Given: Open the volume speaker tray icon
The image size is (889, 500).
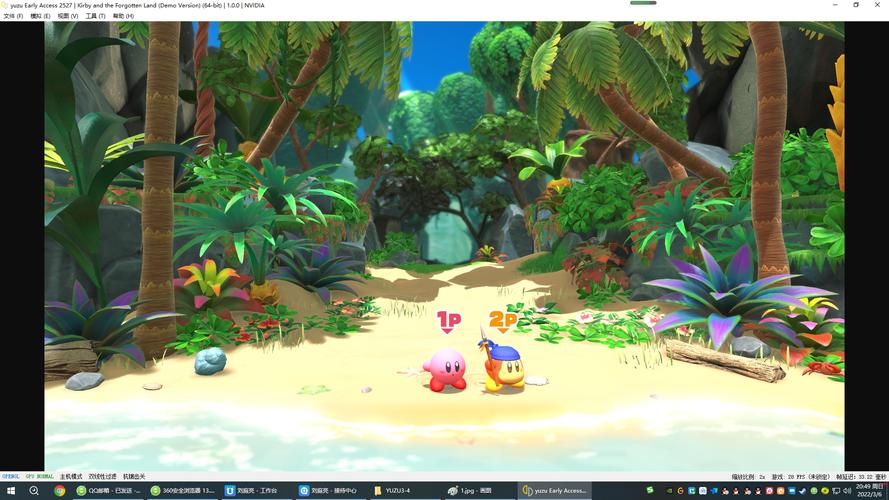Looking at the screenshot, I should tap(847, 491).
